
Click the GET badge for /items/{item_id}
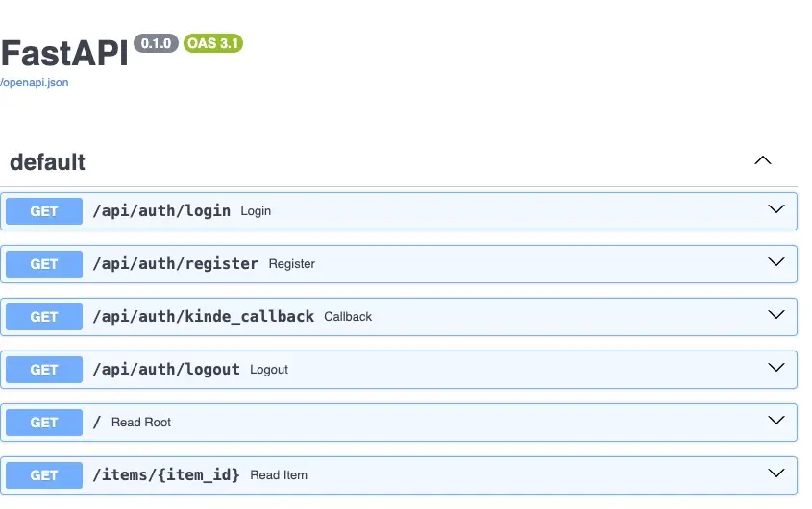click(44, 475)
